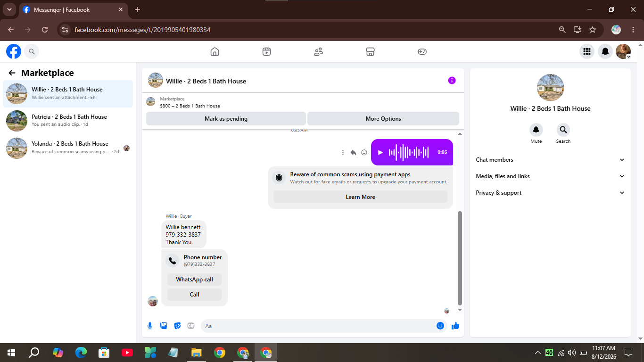The image size is (644, 362).
Task: Open Facebook notifications bell
Action: (x=605, y=51)
